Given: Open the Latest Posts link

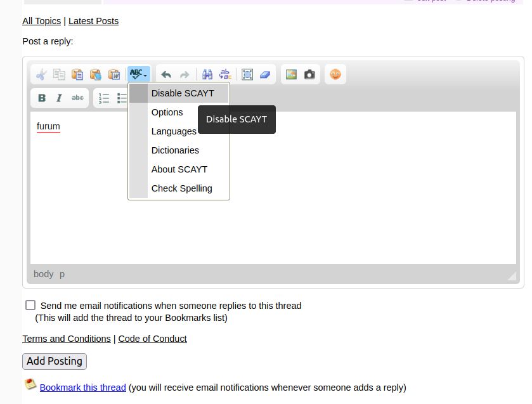Looking at the screenshot, I should pos(93,21).
